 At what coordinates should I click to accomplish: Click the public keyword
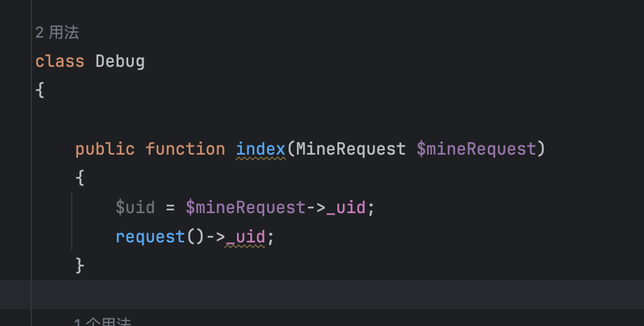click(105, 149)
